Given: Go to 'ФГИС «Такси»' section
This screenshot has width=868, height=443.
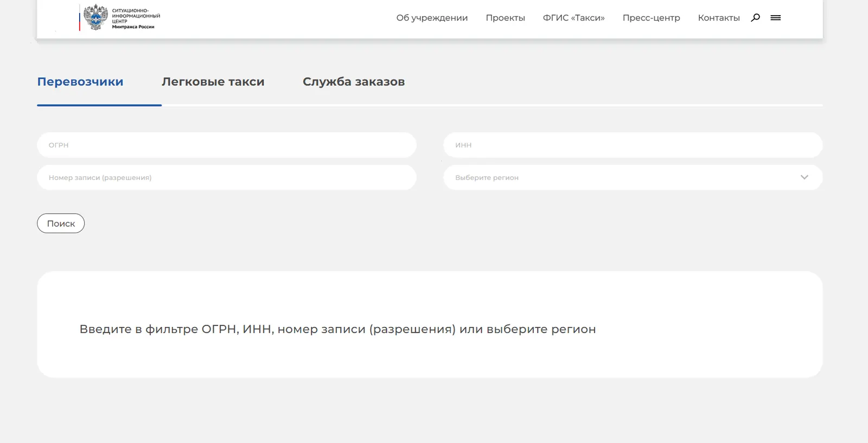Looking at the screenshot, I should [573, 18].
